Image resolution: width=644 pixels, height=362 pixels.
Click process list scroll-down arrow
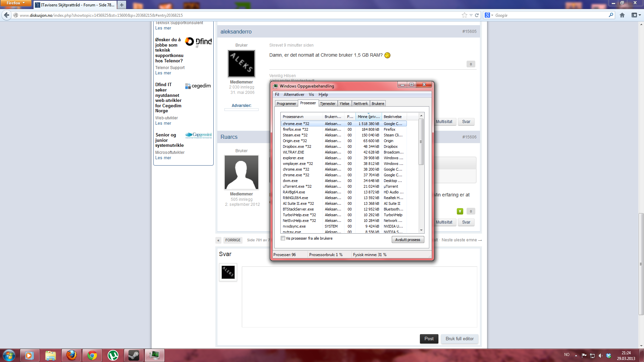pyautogui.click(x=421, y=230)
